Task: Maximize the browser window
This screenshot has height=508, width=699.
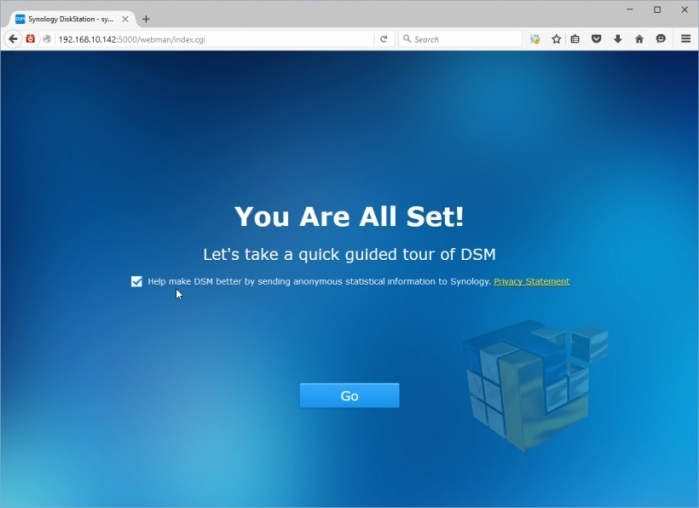Action: click(657, 9)
